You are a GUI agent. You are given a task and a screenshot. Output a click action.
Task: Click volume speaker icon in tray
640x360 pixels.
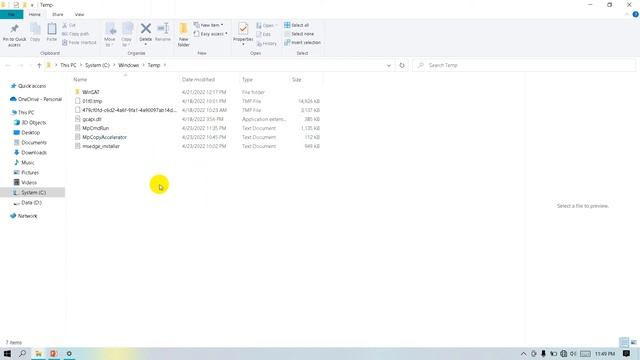(573, 353)
